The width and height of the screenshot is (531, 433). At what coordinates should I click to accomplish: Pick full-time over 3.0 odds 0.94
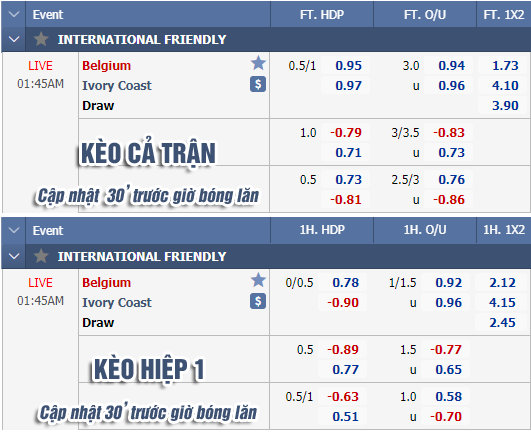click(451, 65)
